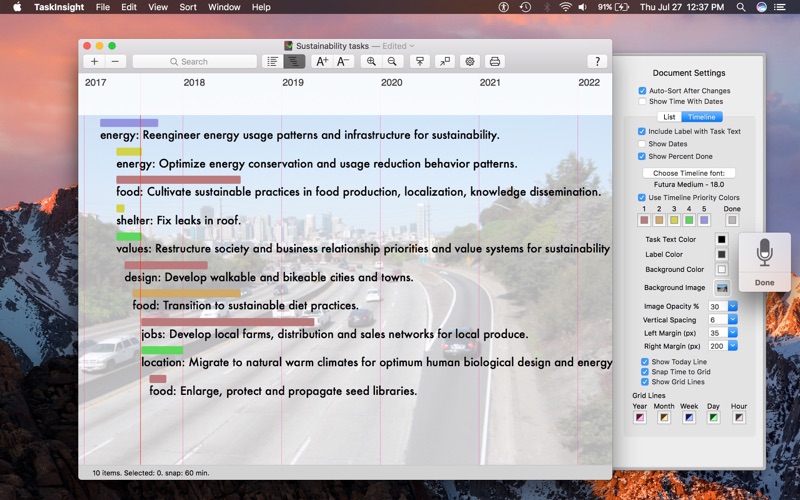
Task: Print the document using printer icon
Action: pos(494,61)
